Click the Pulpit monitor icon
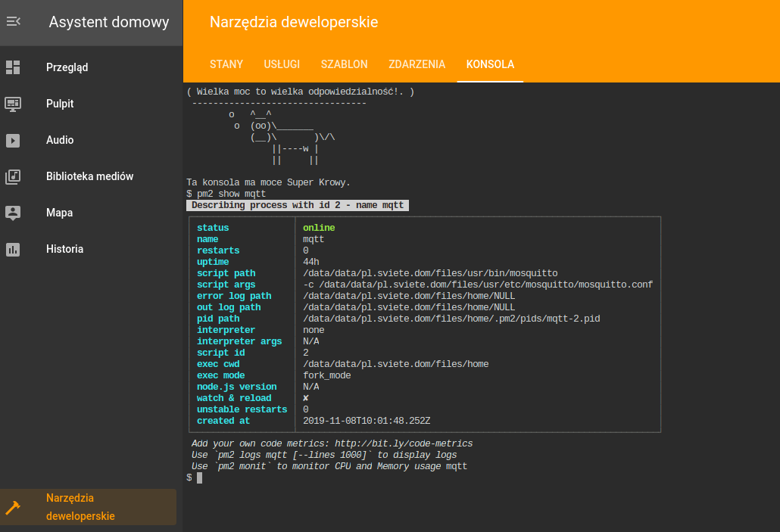 coord(13,104)
